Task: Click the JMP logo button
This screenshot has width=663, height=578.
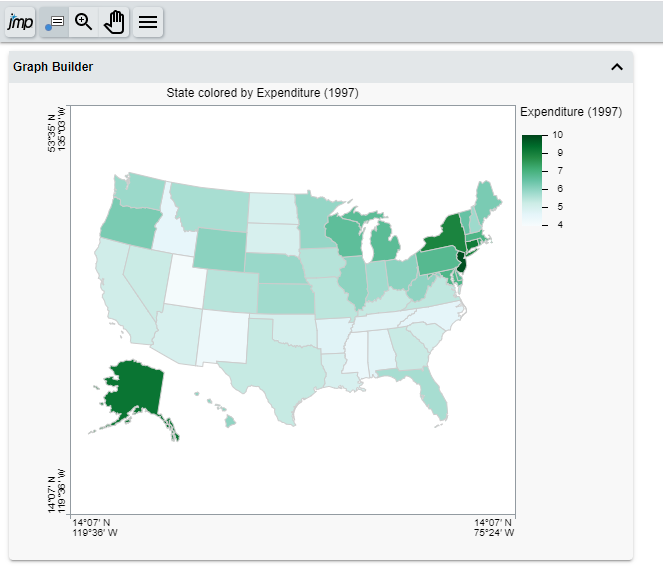Action: coord(20,22)
